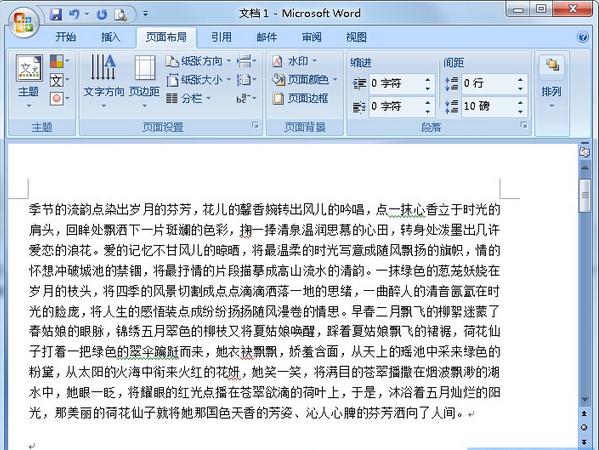Open the 邮件 tab

[267, 37]
